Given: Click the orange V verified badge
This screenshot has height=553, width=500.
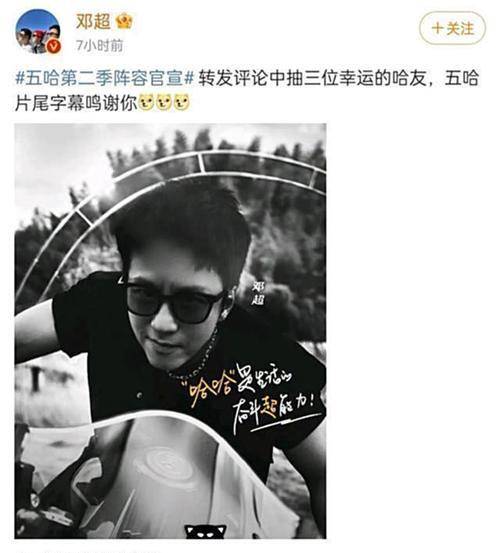Looking at the screenshot, I should click(x=54, y=47).
